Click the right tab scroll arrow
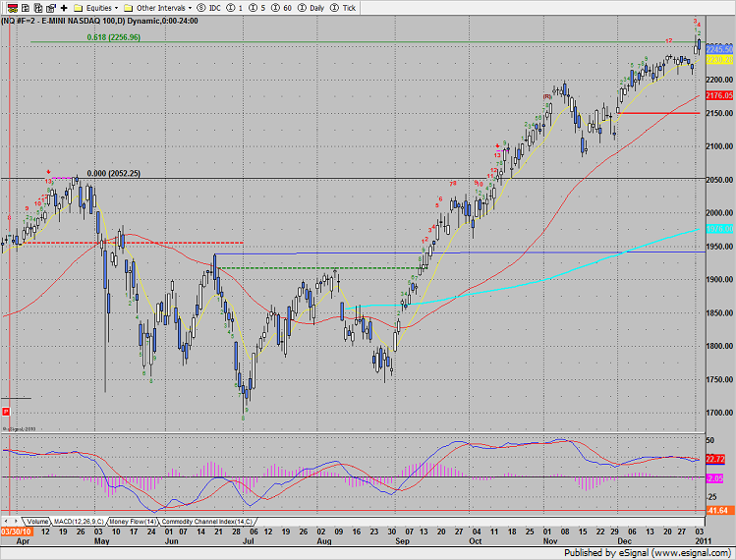Screen dimensions: 736x560 [16, 521]
